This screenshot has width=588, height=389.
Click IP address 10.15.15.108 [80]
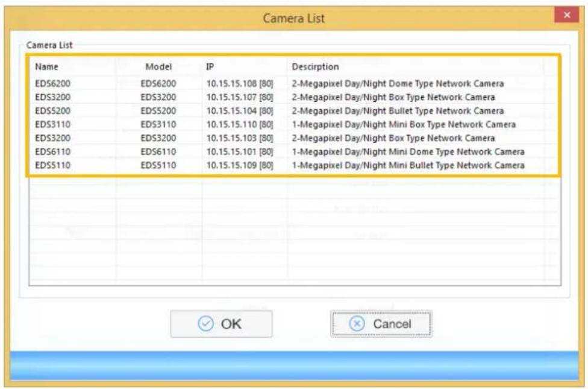(x=240, y=83)
